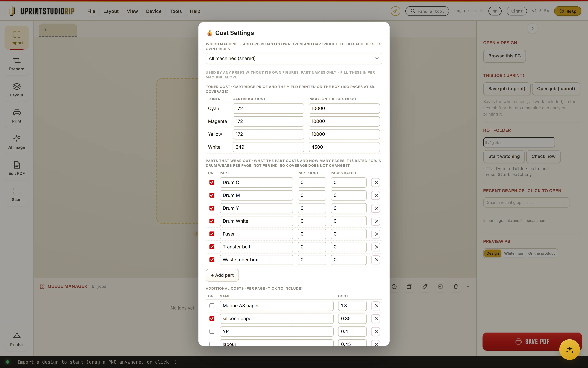Toggle the mm units pill
588x368 pixels.
coord(495,11)
